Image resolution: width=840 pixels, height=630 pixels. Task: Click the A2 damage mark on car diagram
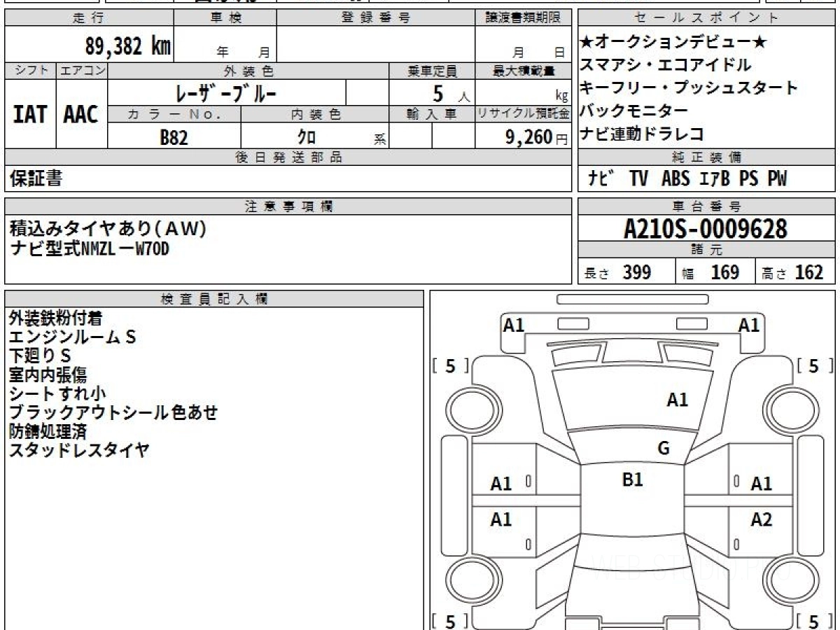(x=762, y=519)
